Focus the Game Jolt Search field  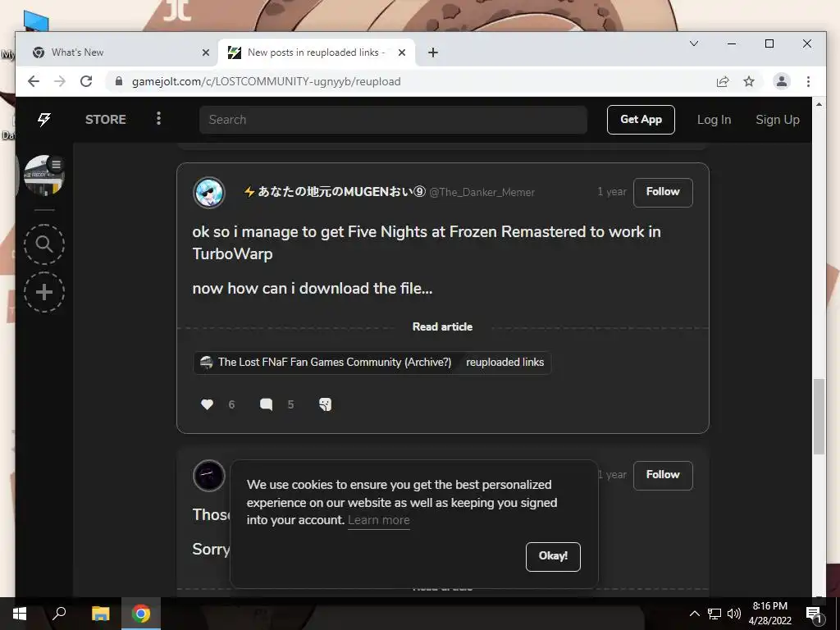pos(393,120)
